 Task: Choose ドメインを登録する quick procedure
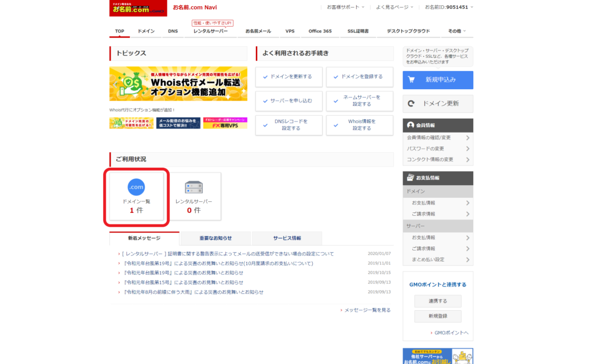pos(359,77)
